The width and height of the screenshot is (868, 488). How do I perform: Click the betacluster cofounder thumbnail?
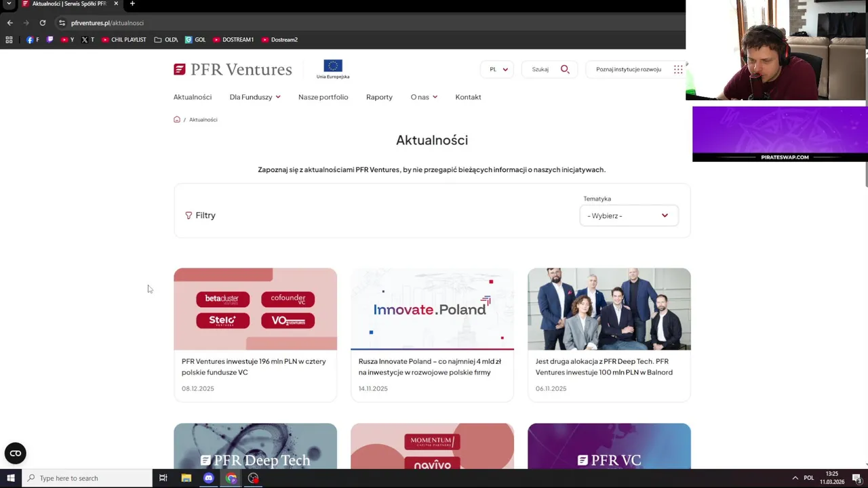click(x=255, y=309)
